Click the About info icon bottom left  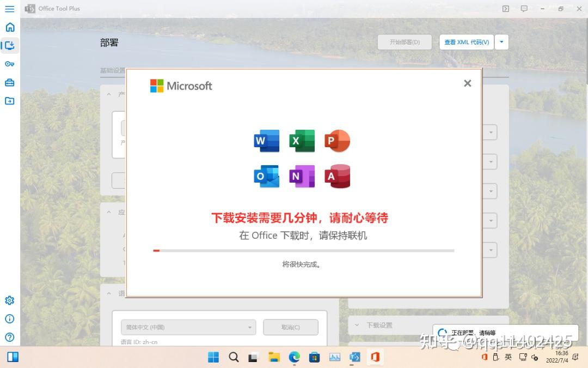[x=9, y=319]
